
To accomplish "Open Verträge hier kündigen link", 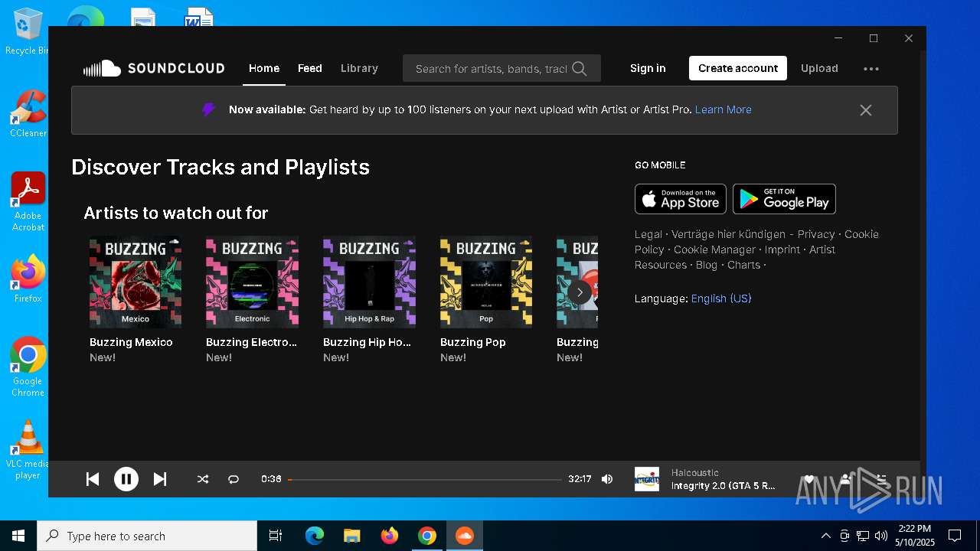I will (x=728, y=234).
